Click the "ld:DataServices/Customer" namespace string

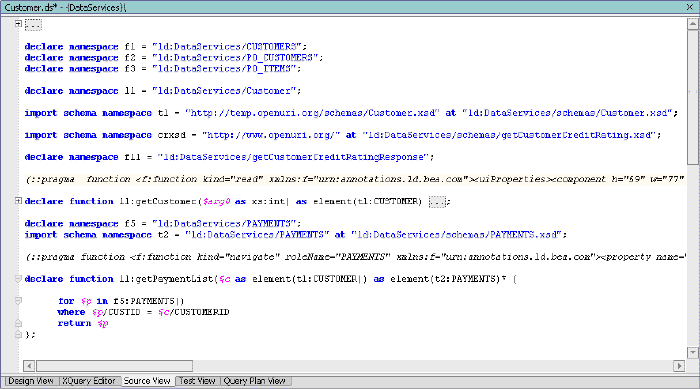[224, 91]
